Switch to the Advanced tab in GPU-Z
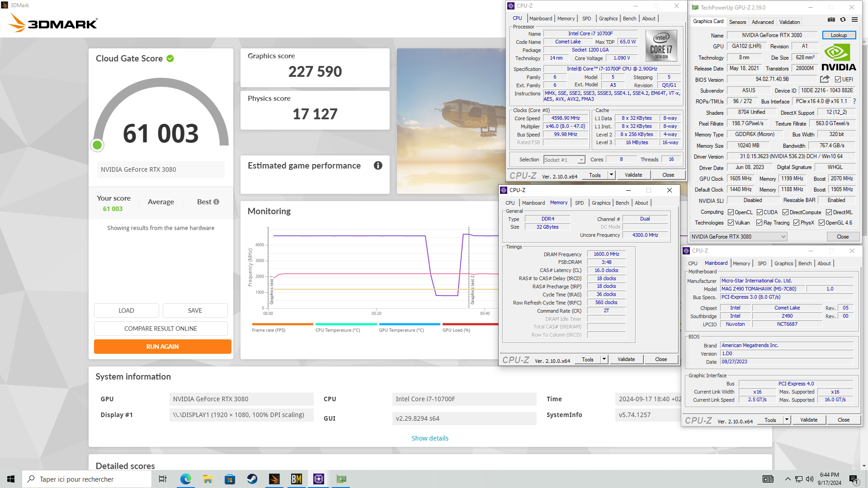The image size is (868, 488). pyautogui.click(x=763, y=22)
